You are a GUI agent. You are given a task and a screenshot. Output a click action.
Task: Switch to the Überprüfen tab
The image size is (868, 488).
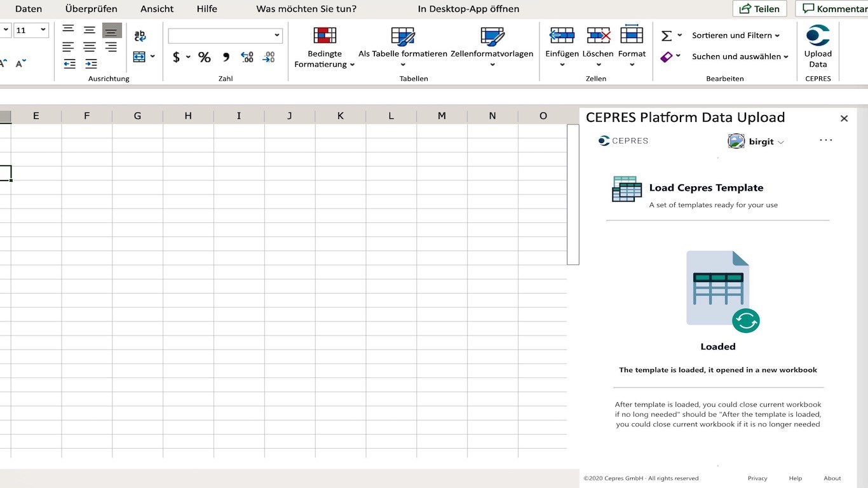[91, 9]
